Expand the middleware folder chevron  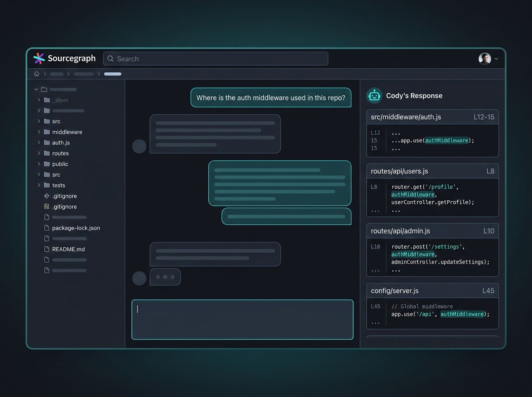39,132
